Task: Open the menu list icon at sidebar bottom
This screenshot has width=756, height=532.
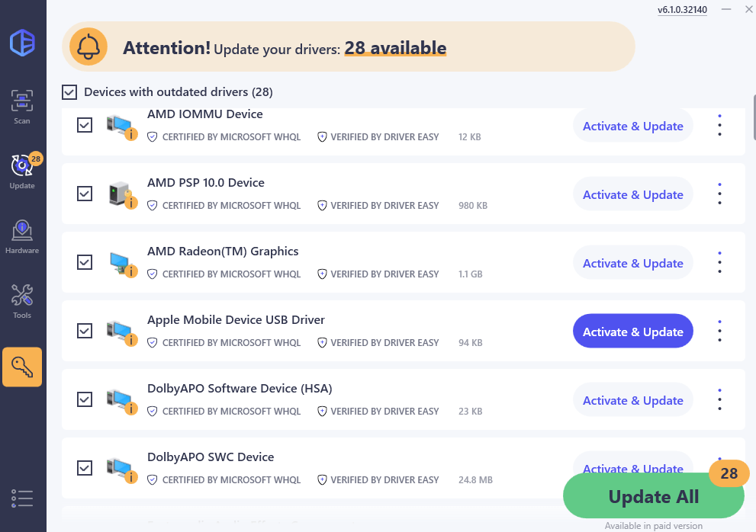Action: tap(22, 498)
